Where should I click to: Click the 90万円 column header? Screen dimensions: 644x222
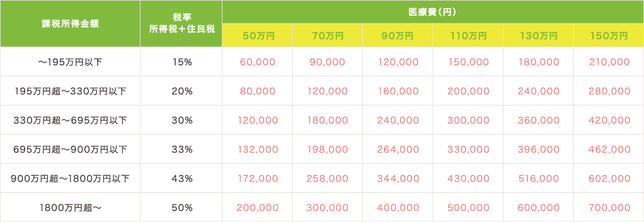tap(398, 35)
